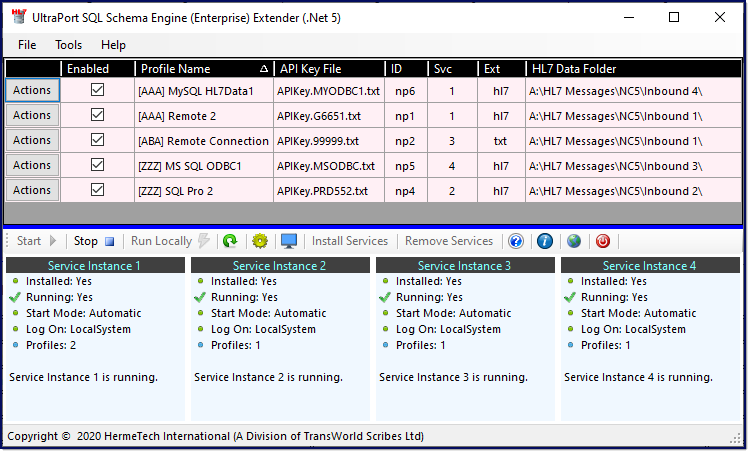Click the application title bar icon
The width and height of the screenshot is (750, 453).
pos(19,17)
